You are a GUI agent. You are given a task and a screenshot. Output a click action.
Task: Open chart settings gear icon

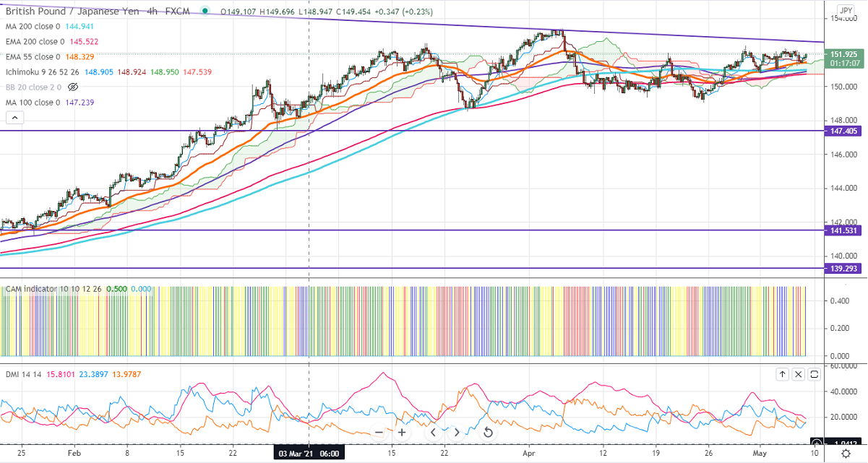click(846, 452)
